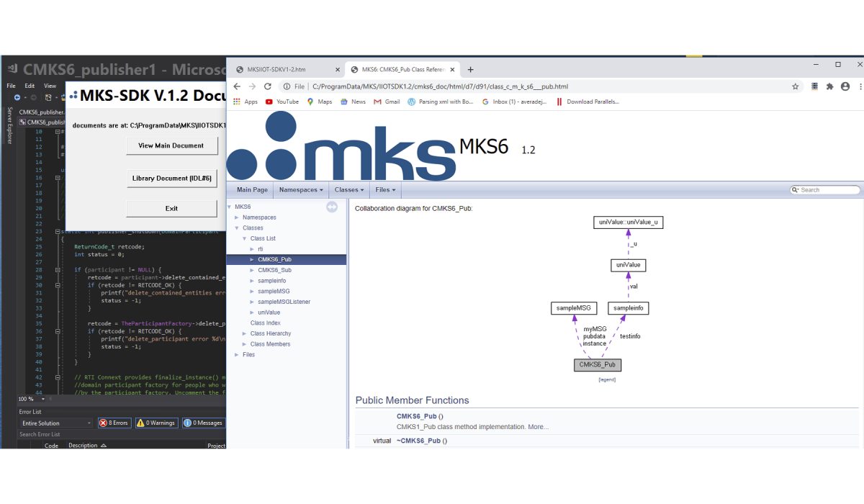Open new tab with plus button
Image resolution: width=864 pixels, height=504 pixels.
tap(471, 70)
